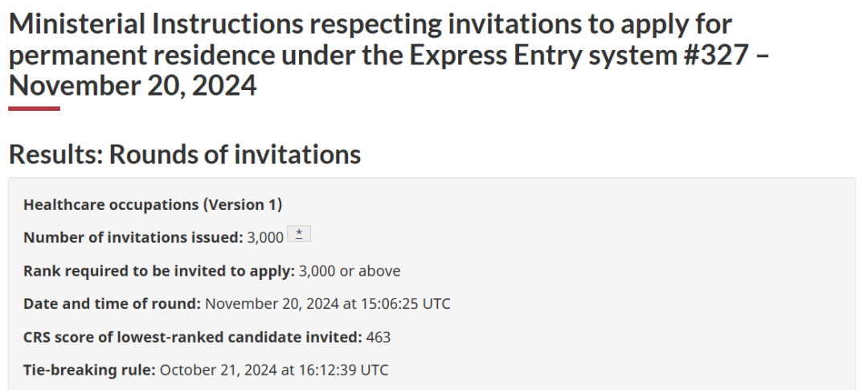The width and height of the screenshot is (868, 390).
Task: Click the 'Date and time of round:' label
Action: pyautogui.click(x=112, y=304)
